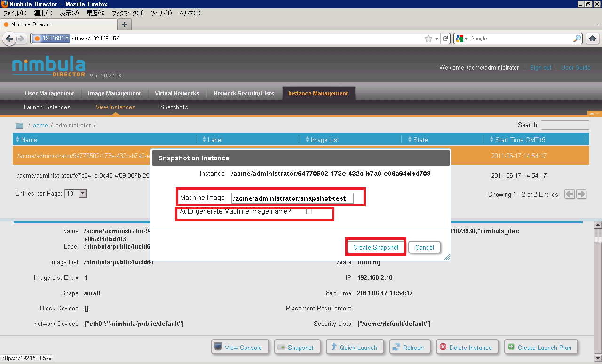Open a new tab with the plus button
The width and height of the screenshot is (602, 364).
125,24
